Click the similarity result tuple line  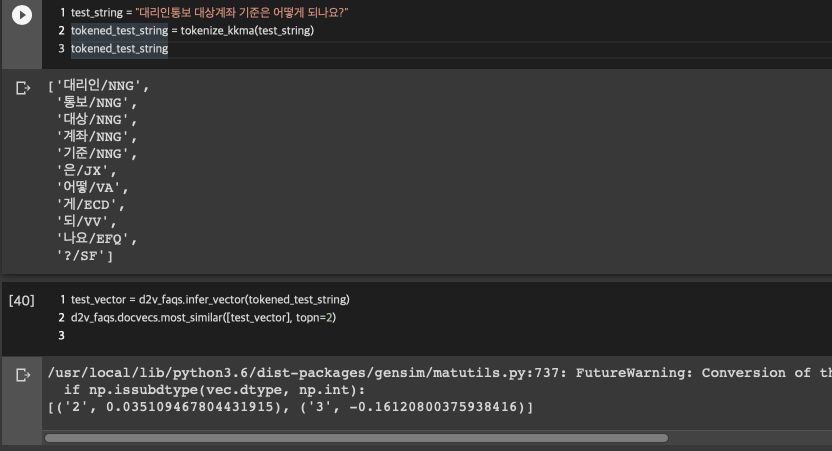290,407
